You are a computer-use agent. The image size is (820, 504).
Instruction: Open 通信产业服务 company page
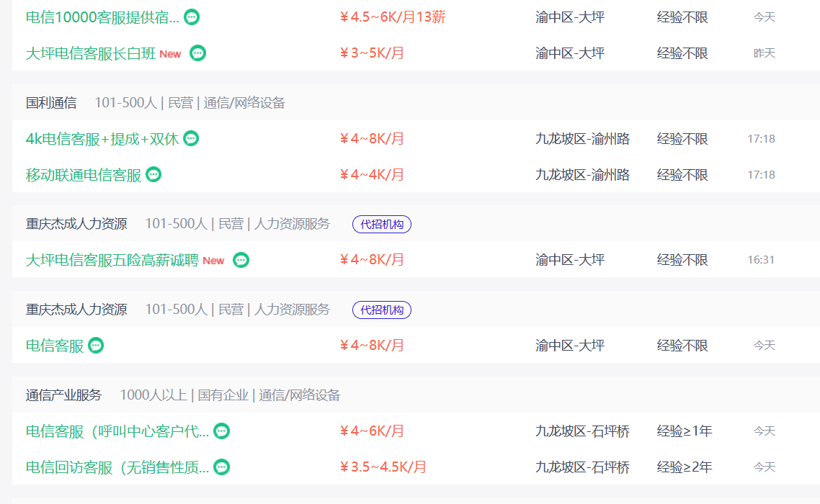coord(64,395)
